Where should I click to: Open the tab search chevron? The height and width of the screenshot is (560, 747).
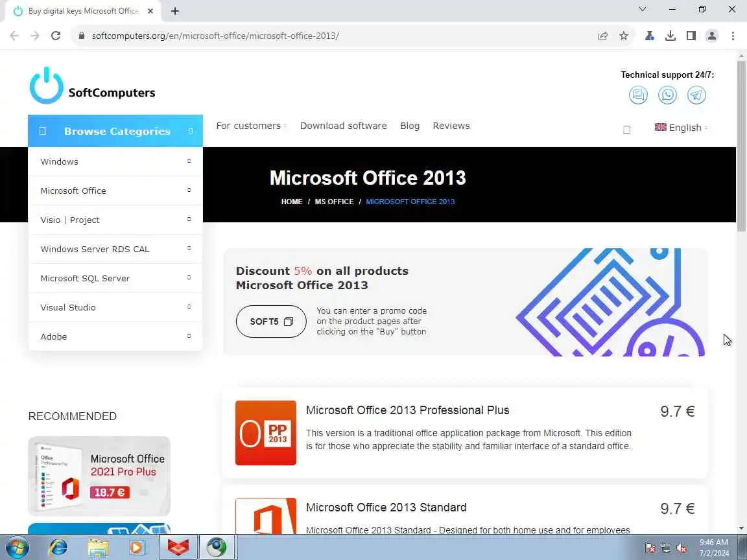pyautogui.click(x=643, y=9)
